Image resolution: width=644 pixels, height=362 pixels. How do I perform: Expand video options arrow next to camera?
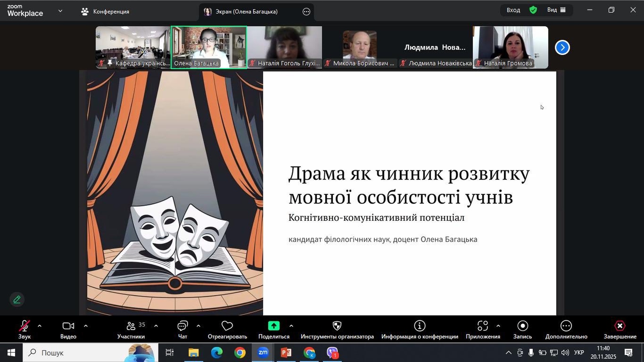pyautogui.click(x=86, y=326)
